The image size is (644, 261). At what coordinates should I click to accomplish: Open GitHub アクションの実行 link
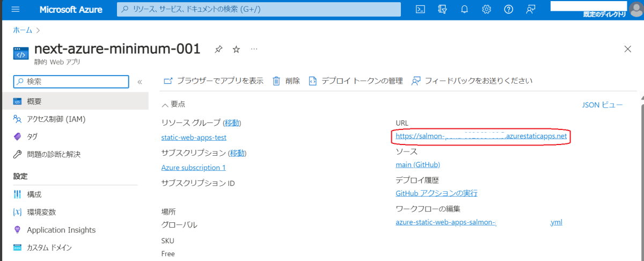tap(436, 193)
